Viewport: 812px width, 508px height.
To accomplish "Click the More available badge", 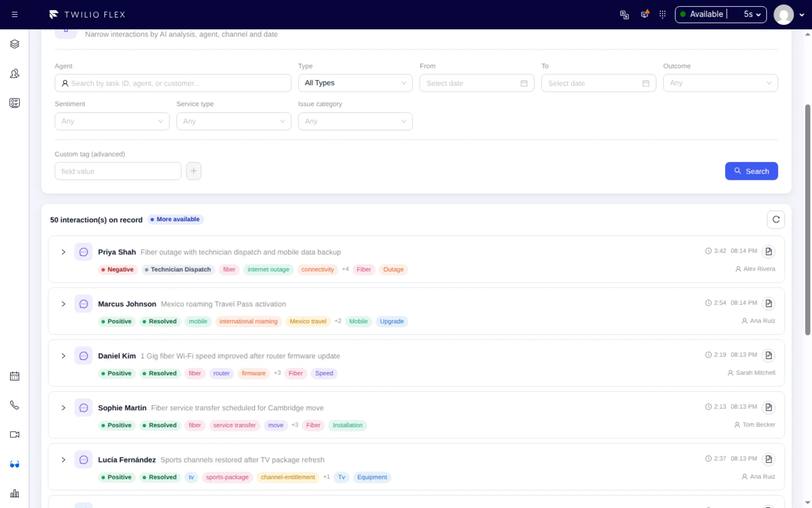I will coord(175,219).
